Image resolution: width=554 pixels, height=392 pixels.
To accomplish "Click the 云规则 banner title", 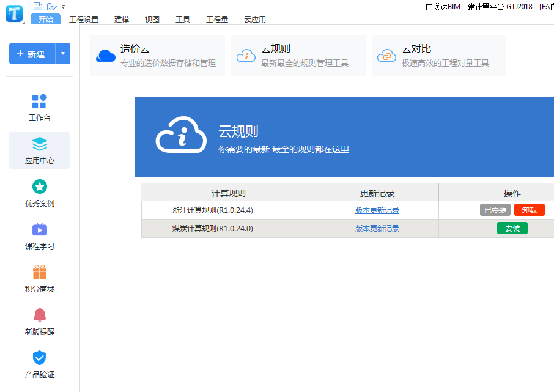I will point(238,131).
